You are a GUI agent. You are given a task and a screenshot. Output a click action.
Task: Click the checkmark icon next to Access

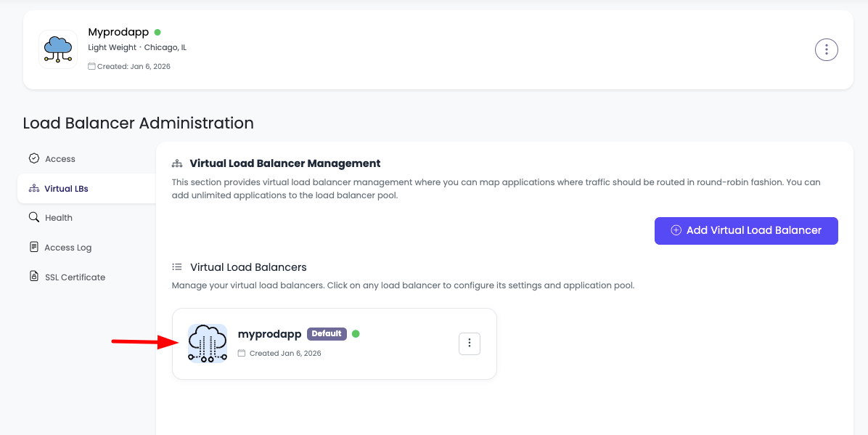(x=34, y=158)
